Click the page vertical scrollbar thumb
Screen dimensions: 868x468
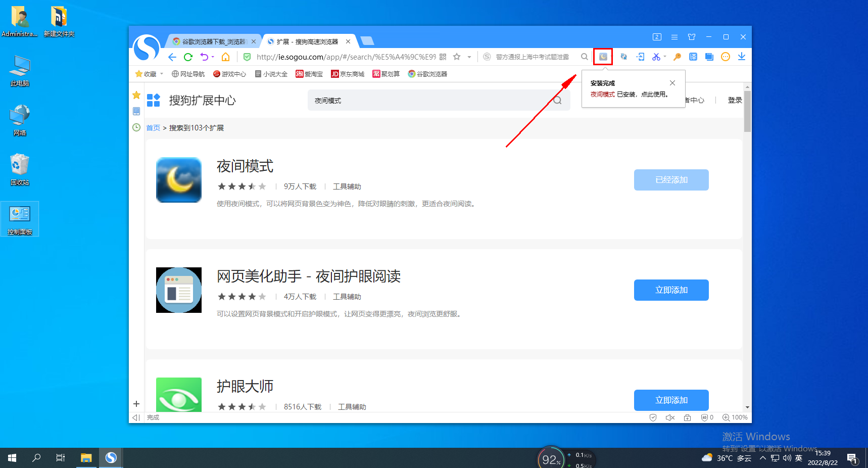pos(747,111)
